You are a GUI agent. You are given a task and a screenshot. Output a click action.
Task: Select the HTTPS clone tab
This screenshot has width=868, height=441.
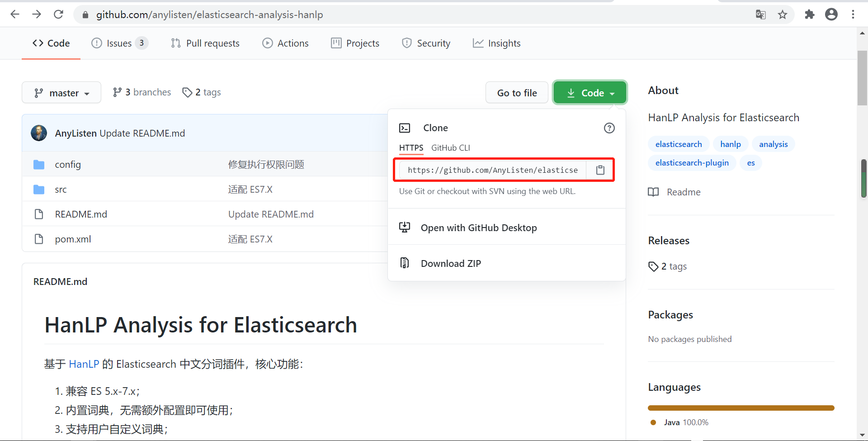pyautogui.click(x=411, y=148)
